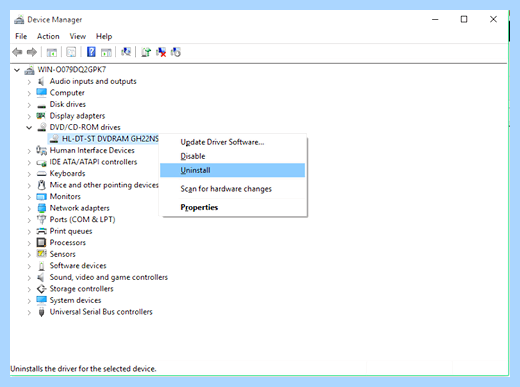Click the Storage controllers category icon

[x=41, y=289]
